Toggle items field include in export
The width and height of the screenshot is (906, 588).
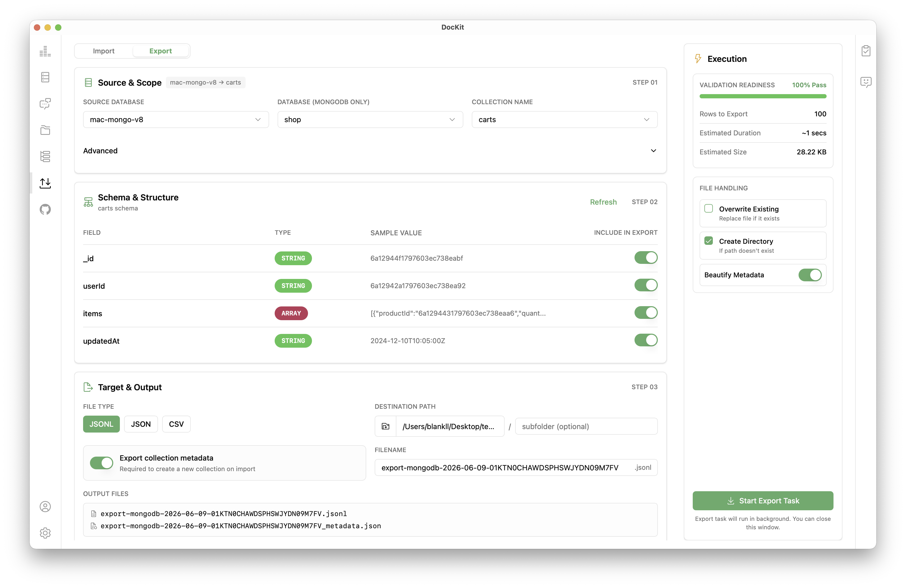pyautogui.click(x=646, y=313)
